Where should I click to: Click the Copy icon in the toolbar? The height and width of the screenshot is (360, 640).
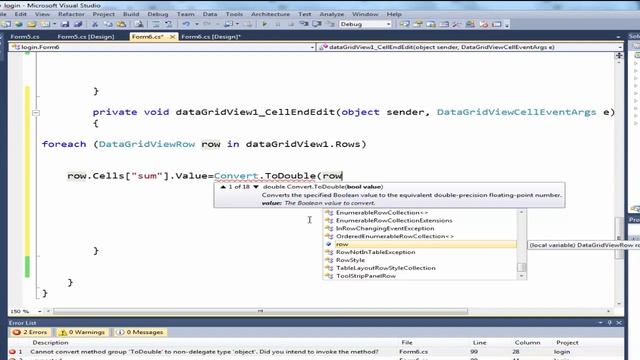coord(108,24)
